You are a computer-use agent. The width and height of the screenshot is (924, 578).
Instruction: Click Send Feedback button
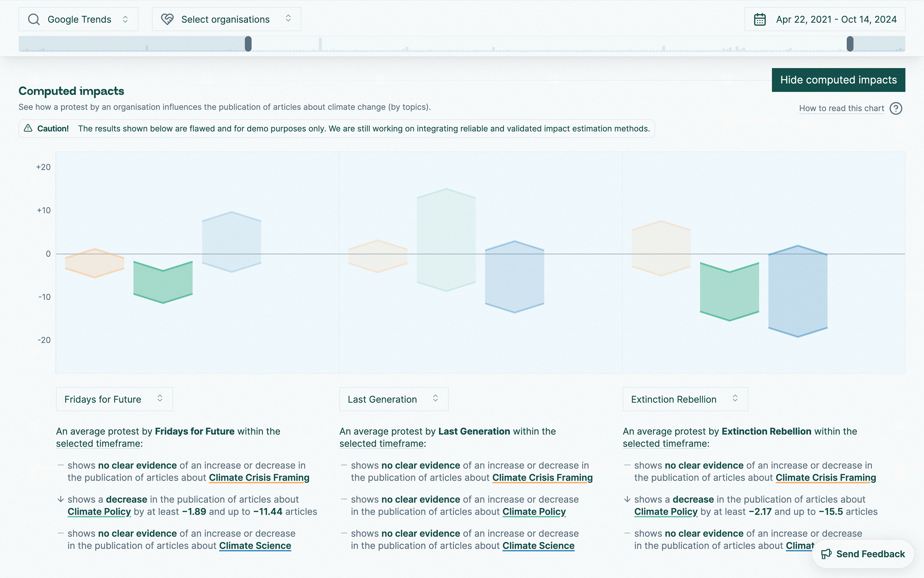coord(863,554)
